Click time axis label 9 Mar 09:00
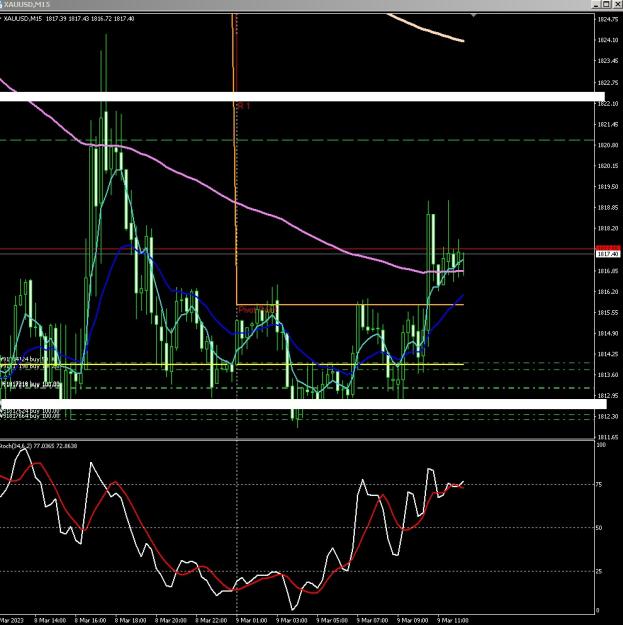Image resolution: width=623 pixels, height=625 pixels. pyautogui.click(x=412, y=621)
